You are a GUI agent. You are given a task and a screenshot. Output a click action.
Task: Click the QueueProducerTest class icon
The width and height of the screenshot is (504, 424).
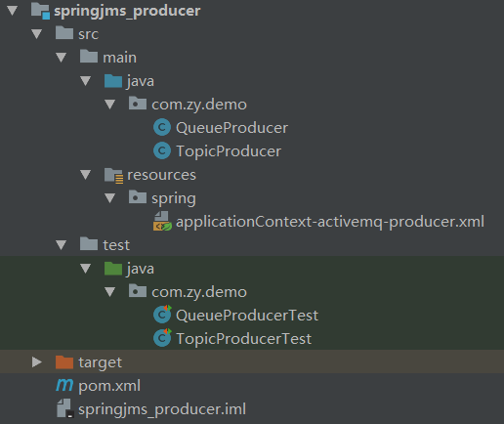pos(162,314)
